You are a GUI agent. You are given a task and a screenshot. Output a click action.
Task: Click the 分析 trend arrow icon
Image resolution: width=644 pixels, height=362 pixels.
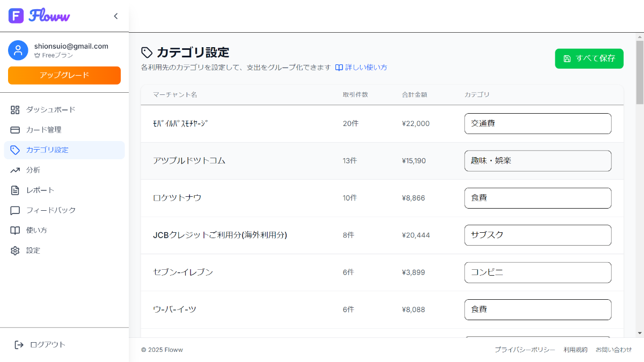tap(15, 170)
